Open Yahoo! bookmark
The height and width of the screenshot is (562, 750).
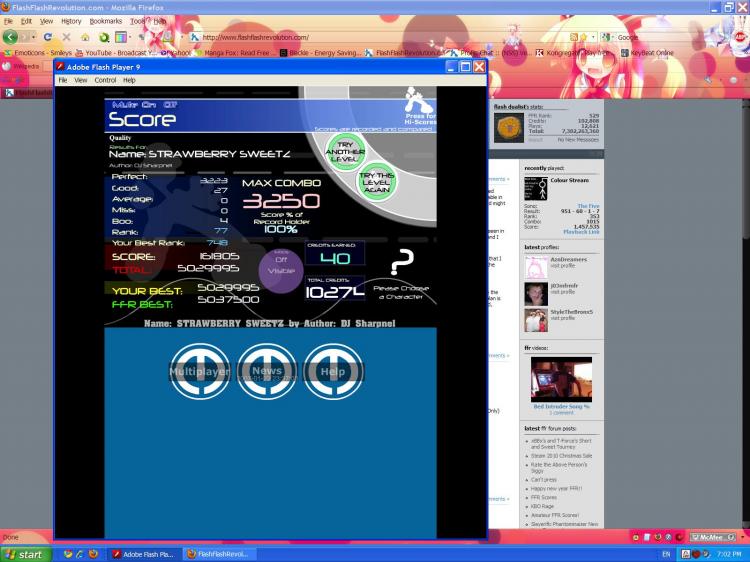(176, 53)
